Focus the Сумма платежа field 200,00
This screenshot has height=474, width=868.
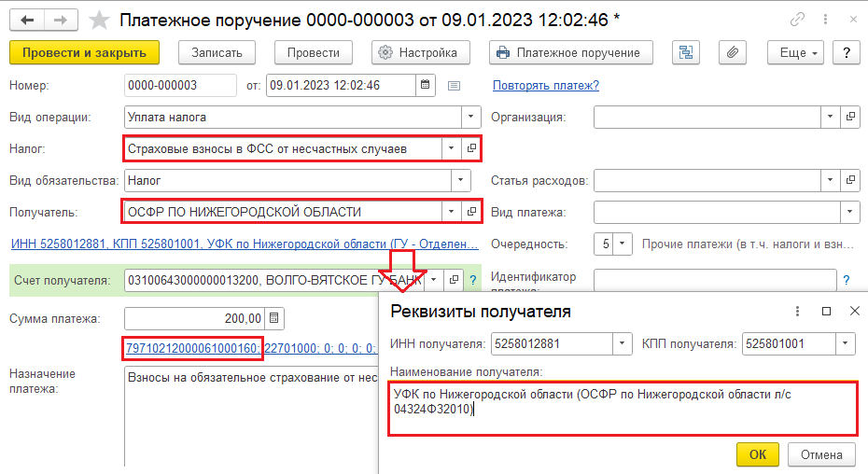pyautogui.click(x=195, y=318)
